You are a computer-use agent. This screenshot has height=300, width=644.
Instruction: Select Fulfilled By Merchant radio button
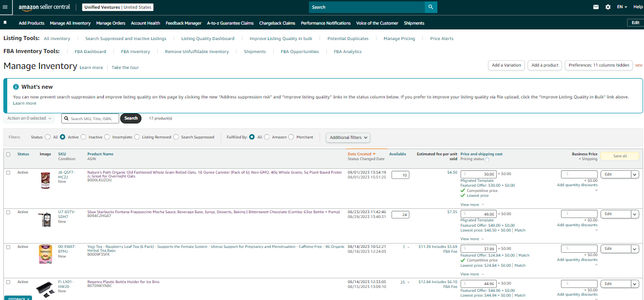point(291,137)
